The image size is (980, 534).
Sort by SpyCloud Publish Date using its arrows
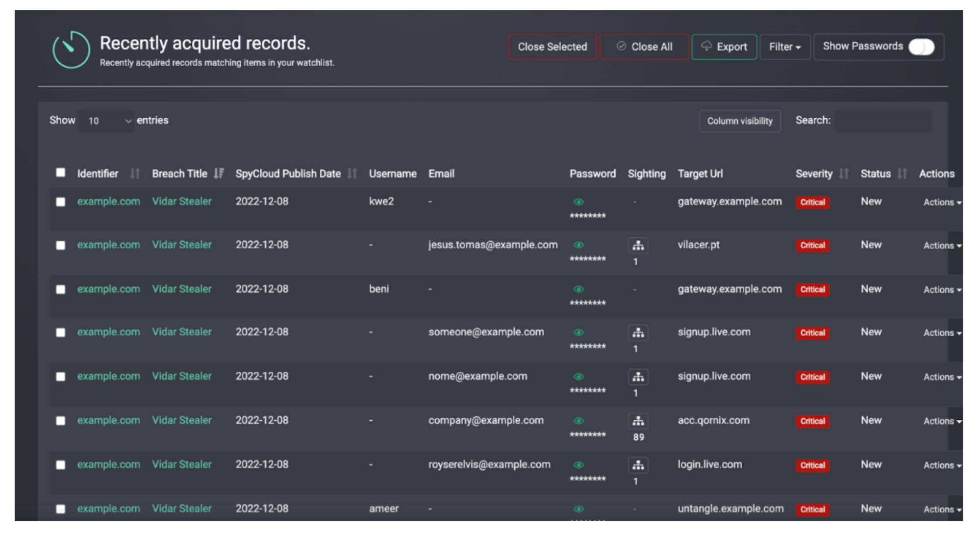point(352,174)
